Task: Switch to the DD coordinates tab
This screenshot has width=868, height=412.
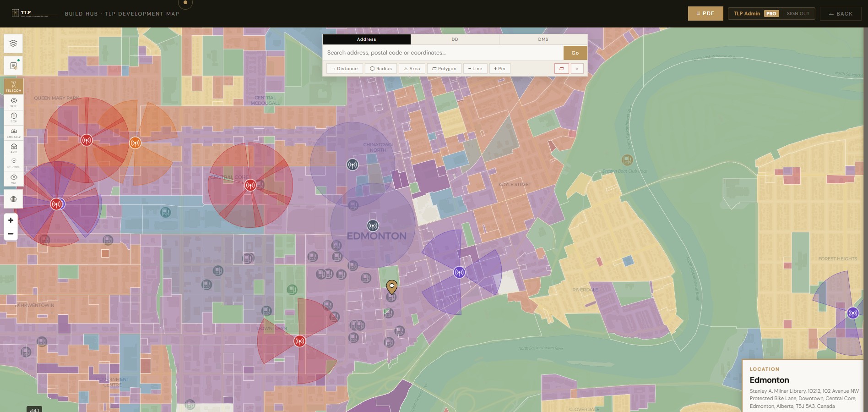Action: (455, 39)
